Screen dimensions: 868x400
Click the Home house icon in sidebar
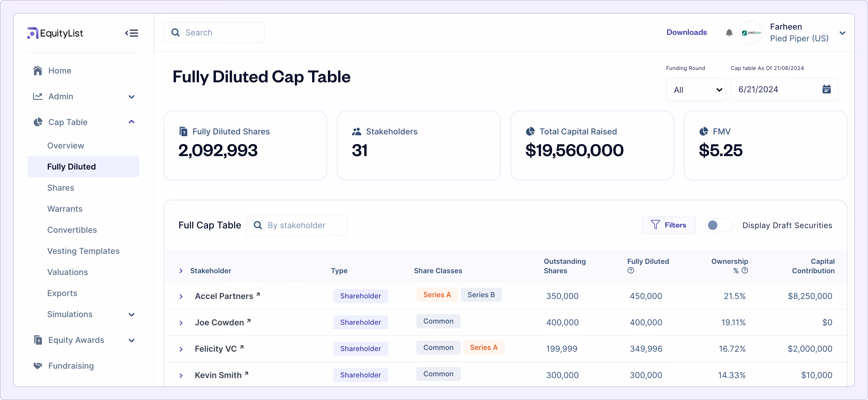[38, 70]
